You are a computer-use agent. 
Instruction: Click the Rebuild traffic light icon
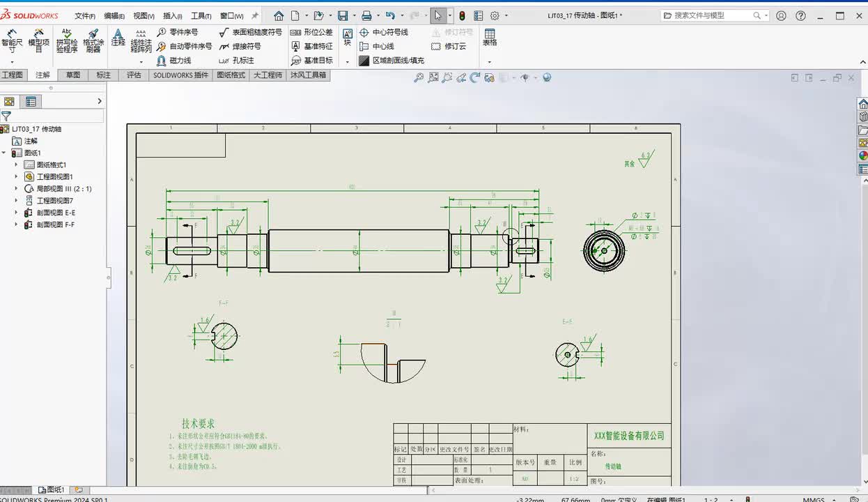pyautogui.click(x=462, y=15)
